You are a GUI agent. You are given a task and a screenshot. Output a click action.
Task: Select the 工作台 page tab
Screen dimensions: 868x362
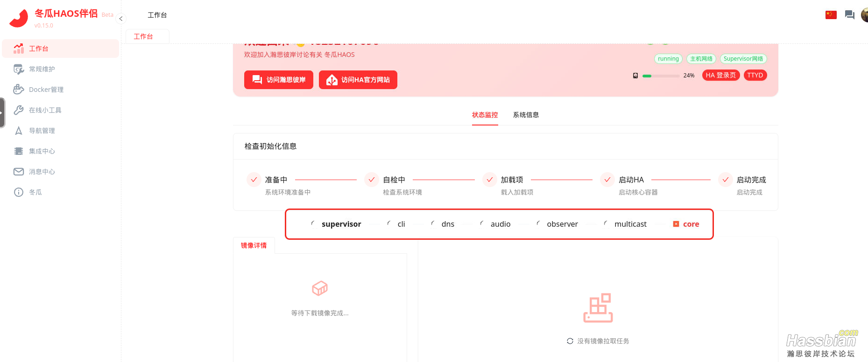(x=147, y=36)
